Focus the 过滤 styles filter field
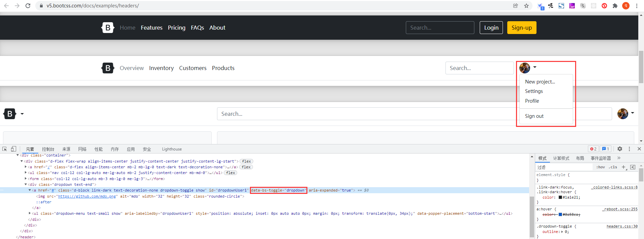The image size is (644, 239). click(x=564, y=167)
